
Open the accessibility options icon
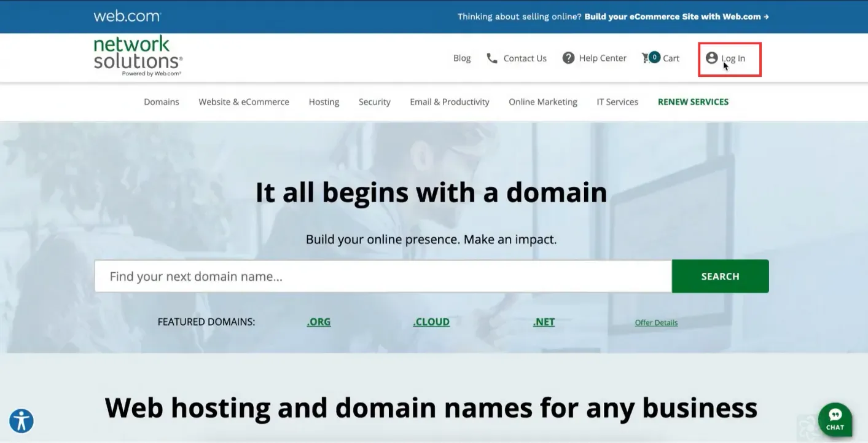22,421
